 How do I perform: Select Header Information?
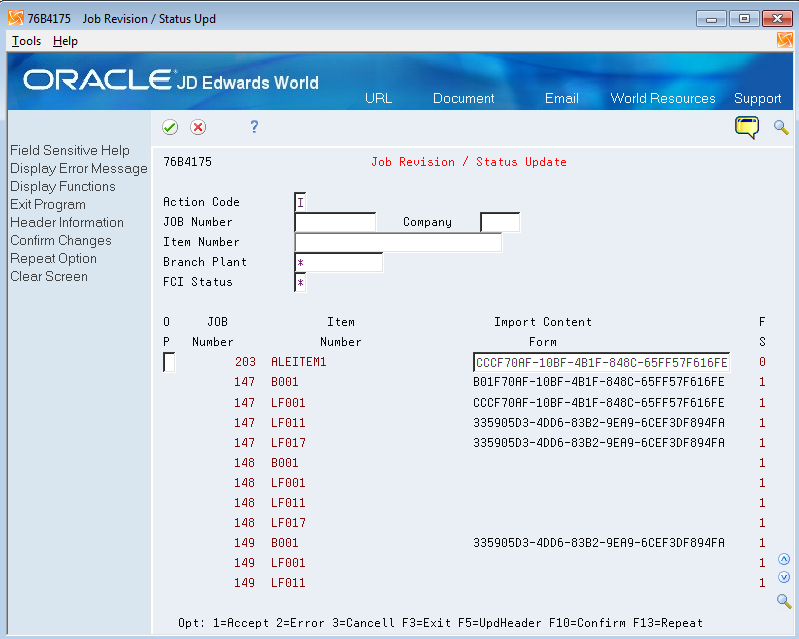pos(67,222)
